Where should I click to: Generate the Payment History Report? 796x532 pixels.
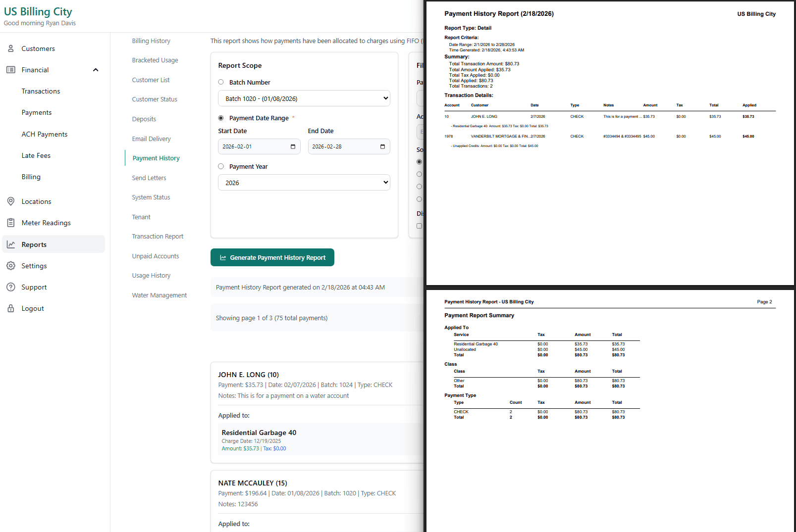[272, 257]
